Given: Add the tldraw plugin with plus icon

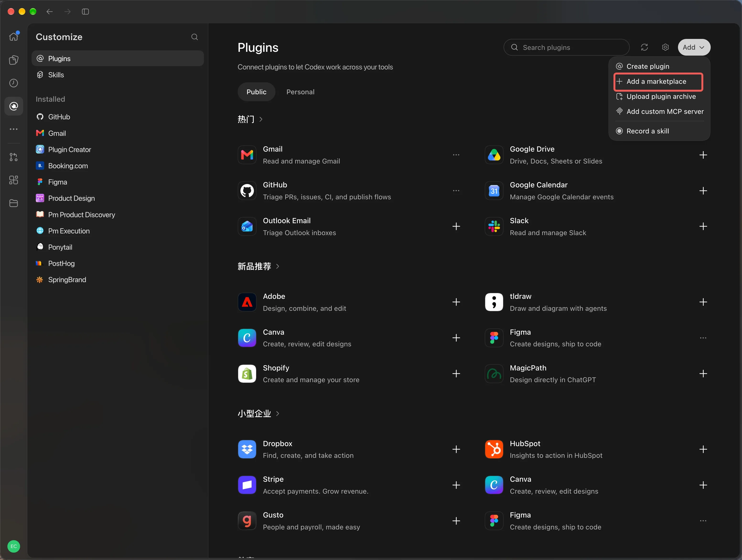Looking at the screenshot, I should point(703,302).
